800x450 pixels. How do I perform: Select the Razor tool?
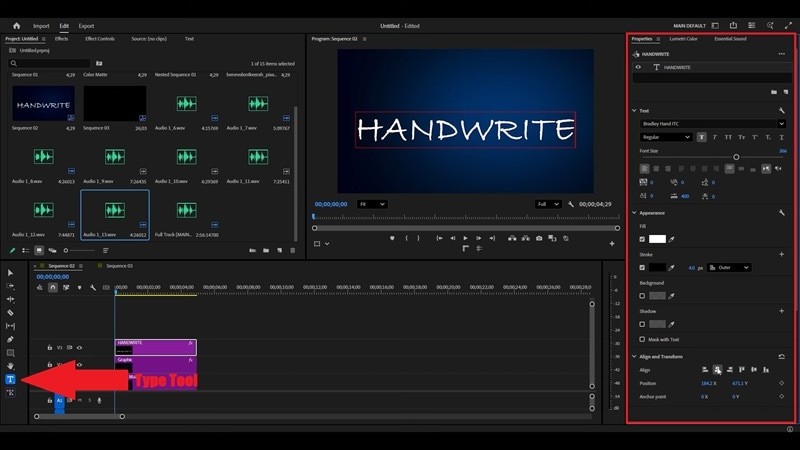(10, 313)
